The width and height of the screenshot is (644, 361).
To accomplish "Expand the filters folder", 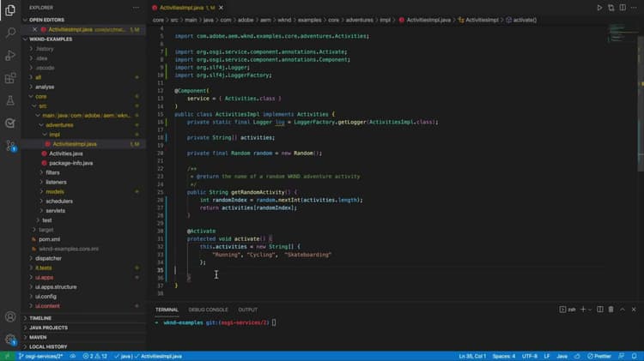I will (52, 172).
